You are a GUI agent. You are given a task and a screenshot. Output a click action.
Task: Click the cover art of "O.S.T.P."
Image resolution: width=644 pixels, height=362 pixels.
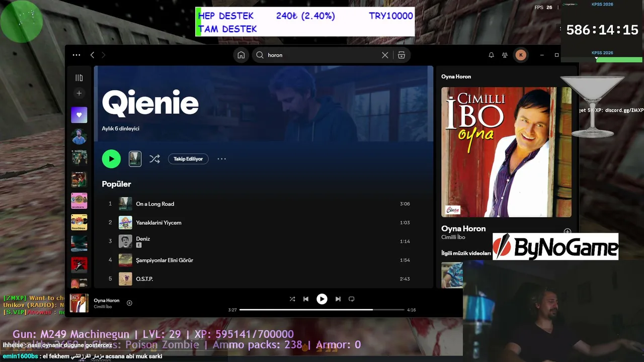coord(125,279)
